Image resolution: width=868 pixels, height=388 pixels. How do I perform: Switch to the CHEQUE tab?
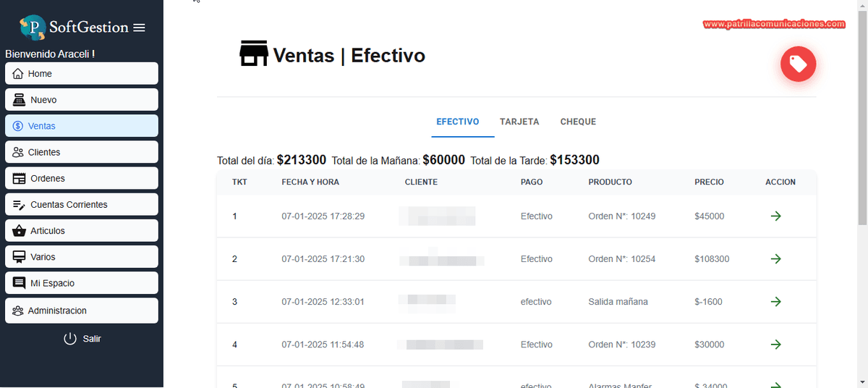(x=578, y=122)
